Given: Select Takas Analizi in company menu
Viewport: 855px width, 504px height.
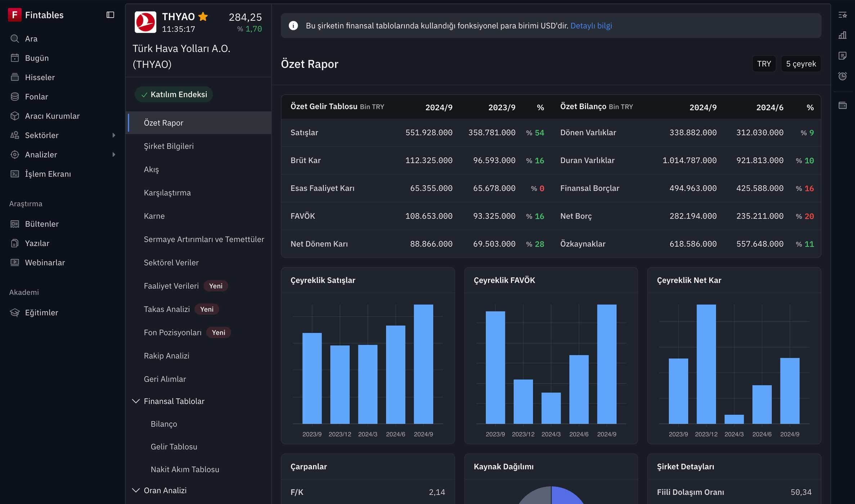Looking at the screenshot, I should (x=166, y=309).
